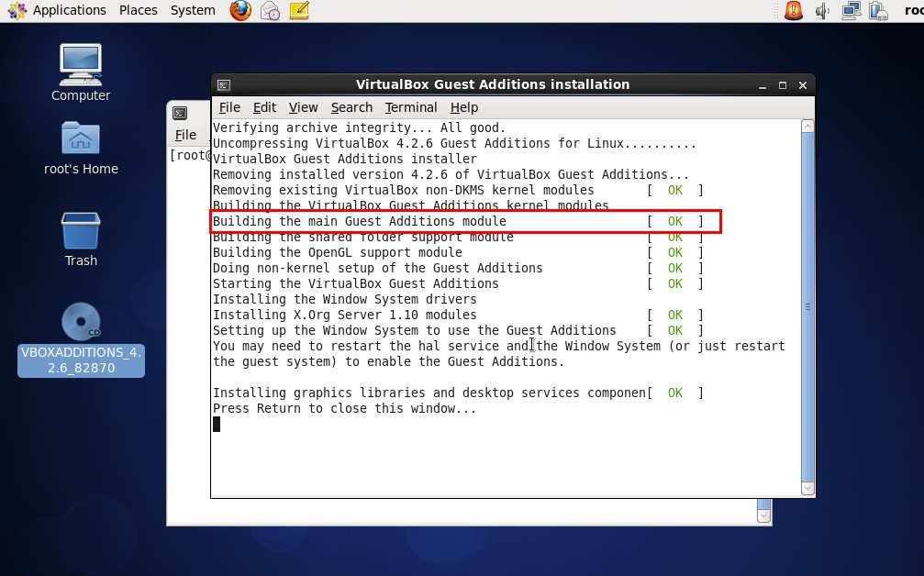Click the block cursor in the terminal

click(217, 424)
